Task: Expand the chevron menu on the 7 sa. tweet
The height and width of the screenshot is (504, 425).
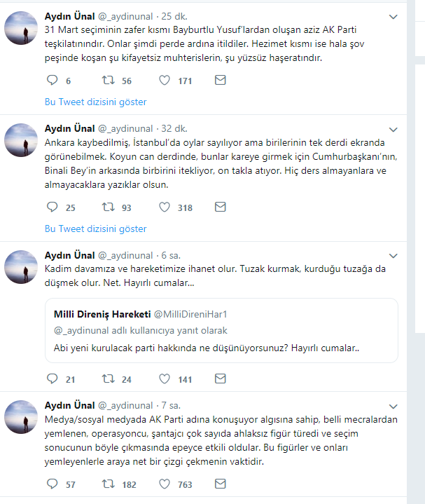Action: point(393,407)
